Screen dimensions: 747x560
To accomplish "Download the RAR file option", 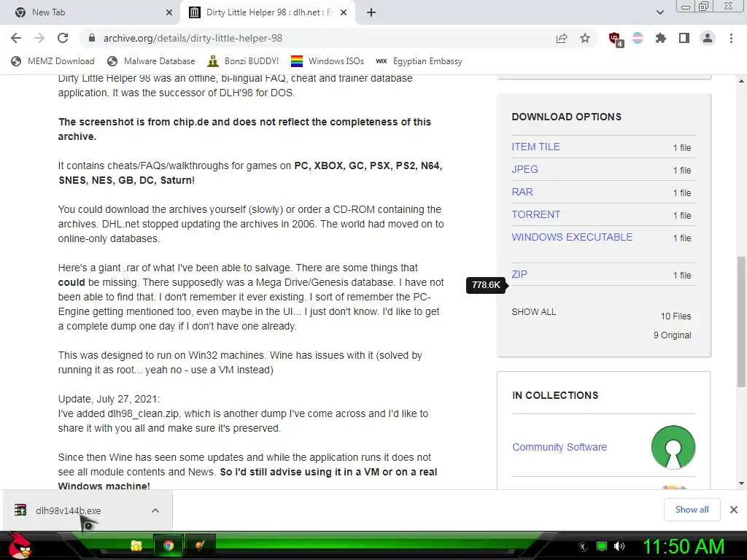I will tap(522, 192).
